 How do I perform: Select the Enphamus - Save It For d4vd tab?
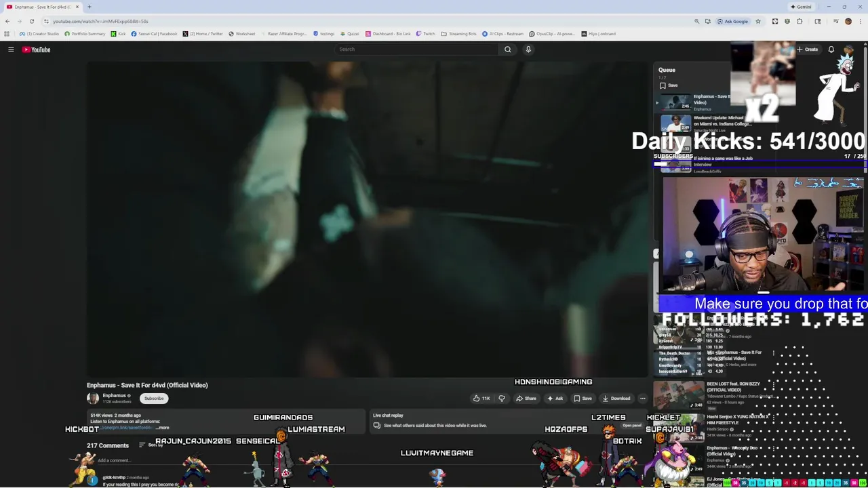(42, 7)
